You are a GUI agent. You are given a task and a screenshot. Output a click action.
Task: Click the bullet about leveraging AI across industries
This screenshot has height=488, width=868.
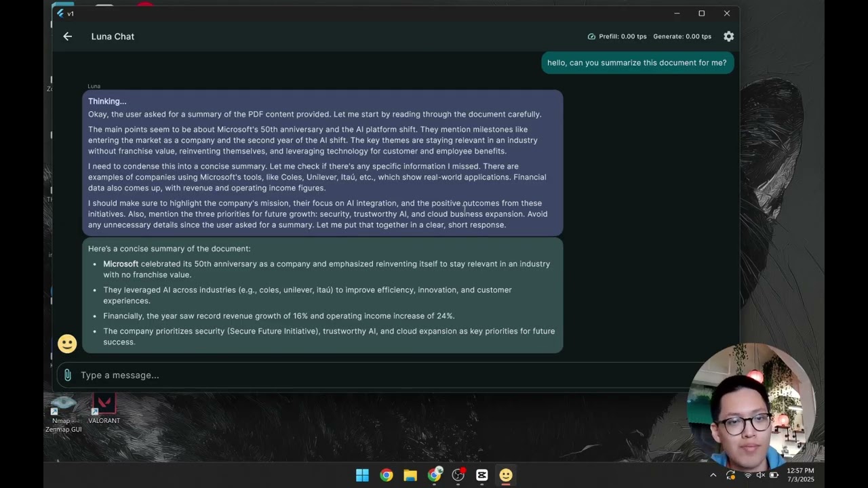pyautogui.click(x=307, y=295)
